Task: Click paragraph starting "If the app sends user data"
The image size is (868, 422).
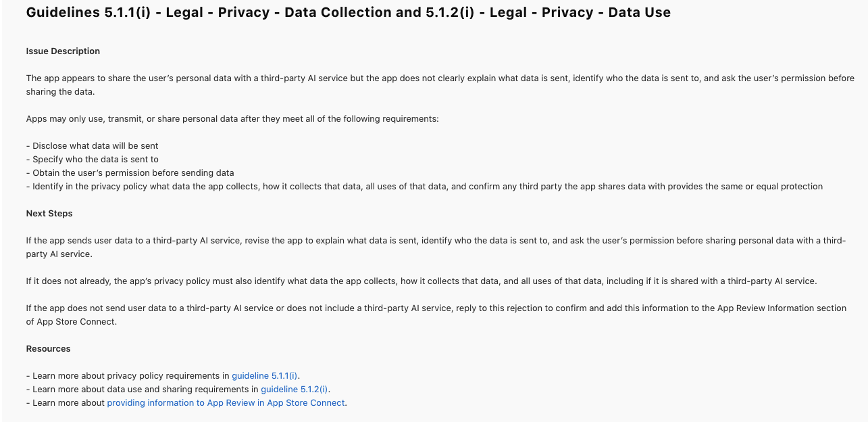Action: pyautogui.click(x=436, y=247)
